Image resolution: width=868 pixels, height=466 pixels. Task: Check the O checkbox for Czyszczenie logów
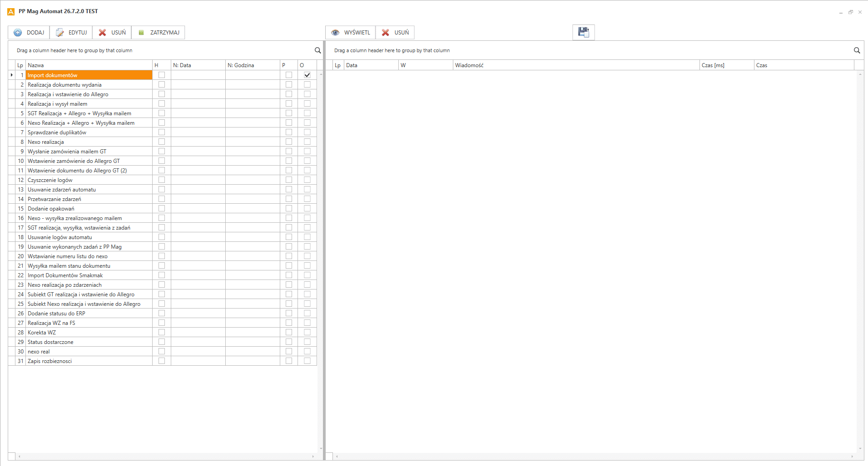pyautogui.click(x=307, y=180)
